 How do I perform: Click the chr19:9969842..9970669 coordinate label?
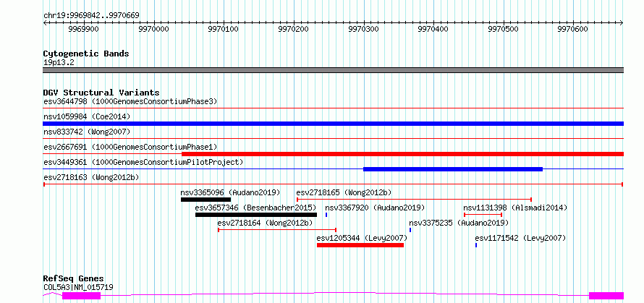click(91, 16)
